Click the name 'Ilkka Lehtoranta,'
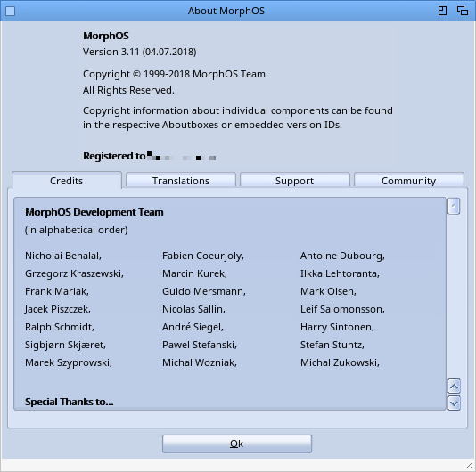 (340, 273)
